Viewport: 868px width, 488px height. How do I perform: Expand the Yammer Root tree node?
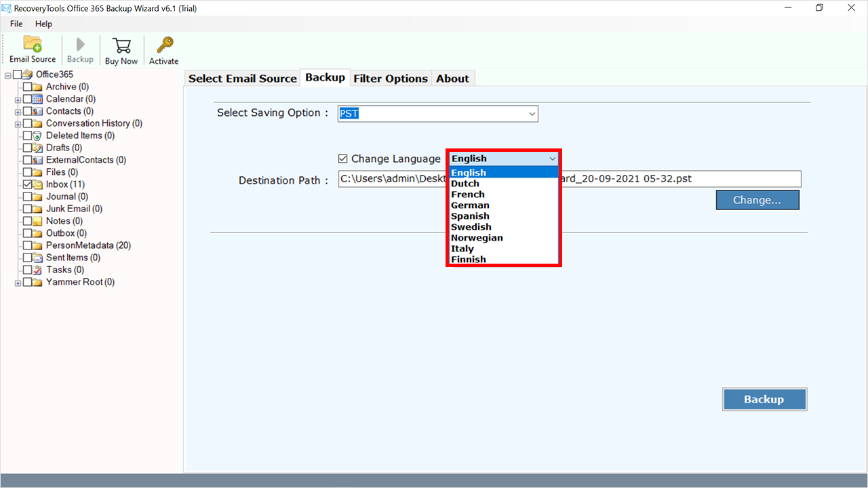(x=18, y=282)
